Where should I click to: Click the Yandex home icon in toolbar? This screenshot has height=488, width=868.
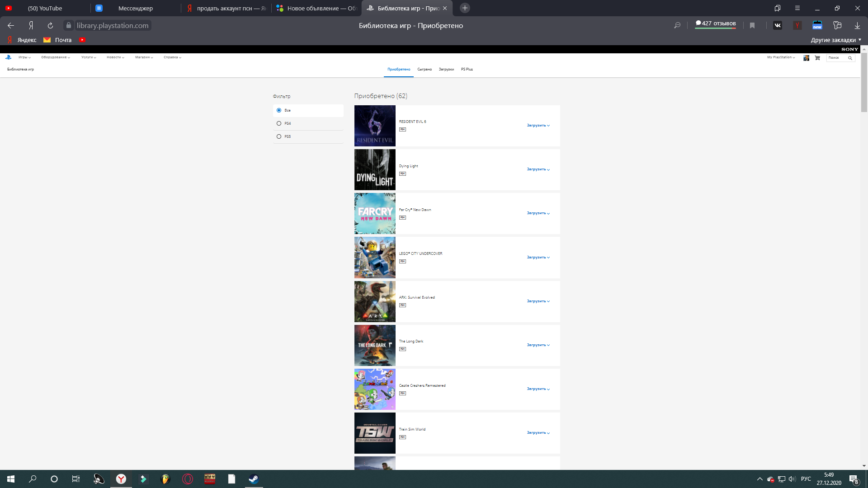coord(31,26)
